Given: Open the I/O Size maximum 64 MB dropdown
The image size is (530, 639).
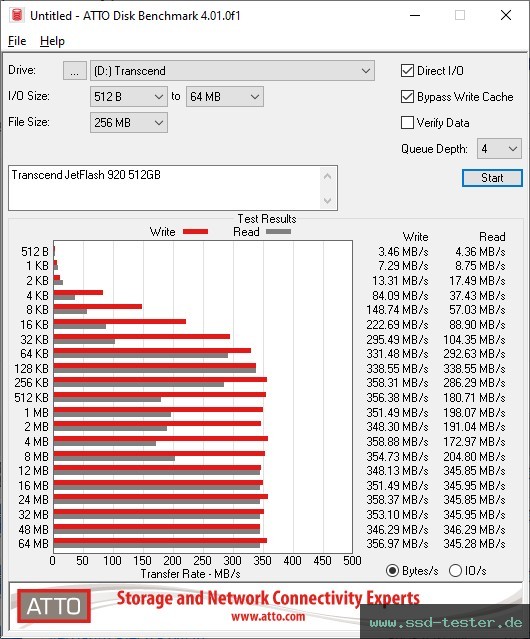Looking at the screenshot, I should 224,97.
